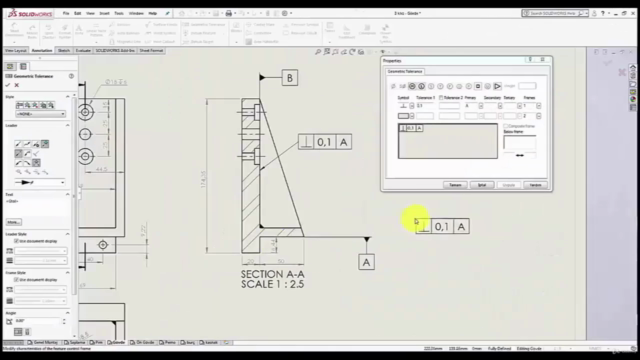The width and height of the screenshot is (640, 360).
Task: Open the Tertiary datum dropdown in first row
Action: 519,106
